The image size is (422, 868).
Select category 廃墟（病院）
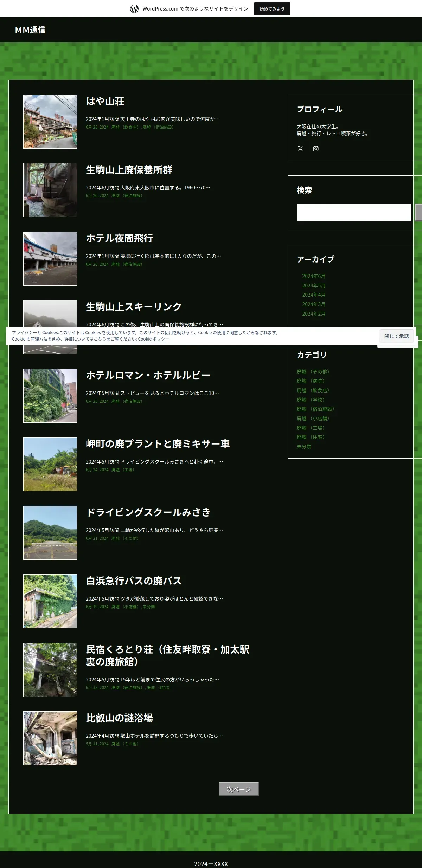tap(311, 381)
